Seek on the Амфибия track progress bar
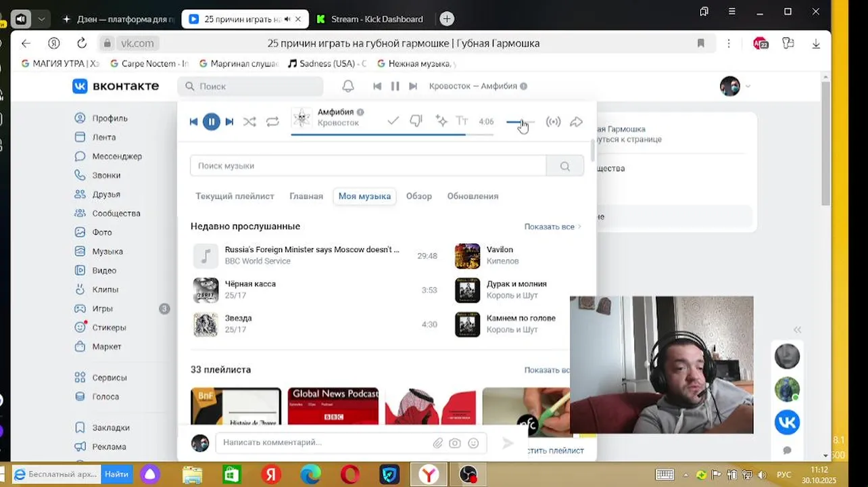Image resolution: width=868 pixels, height=487 pixels. (x=392, y=135)
